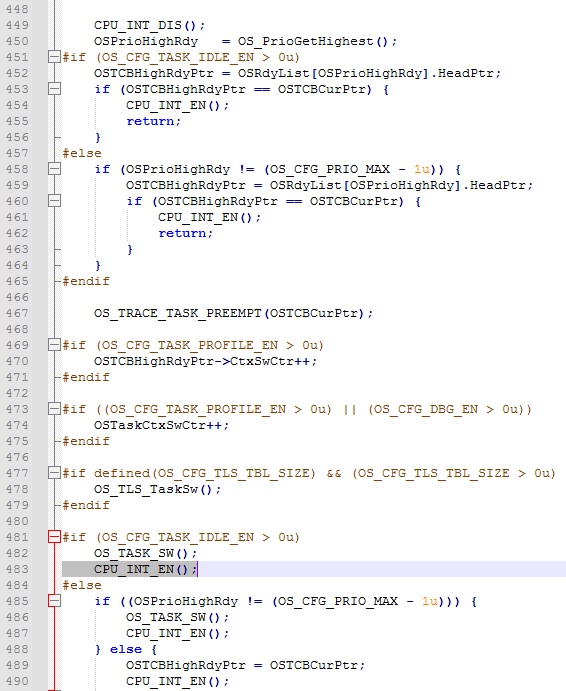566x691 pixels.
Task: Click line number 483 in the margin
Action: (17, 569)
